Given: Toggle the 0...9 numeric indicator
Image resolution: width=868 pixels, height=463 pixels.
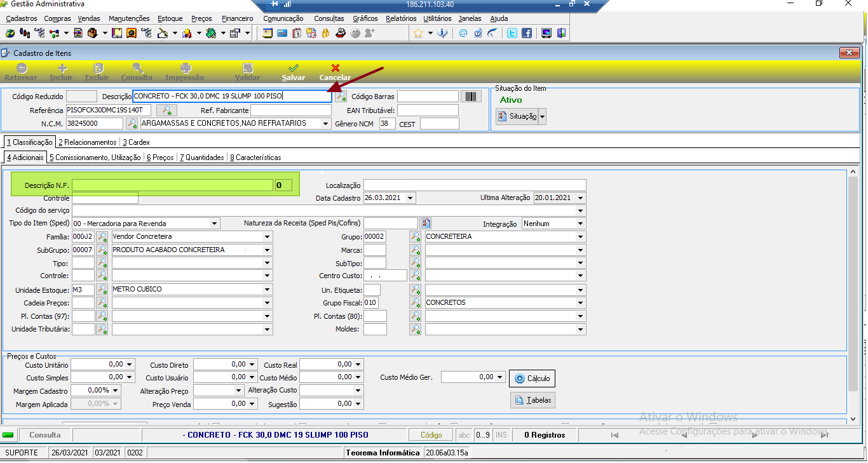Looking at the screenshot, I should tap(482, 435).
